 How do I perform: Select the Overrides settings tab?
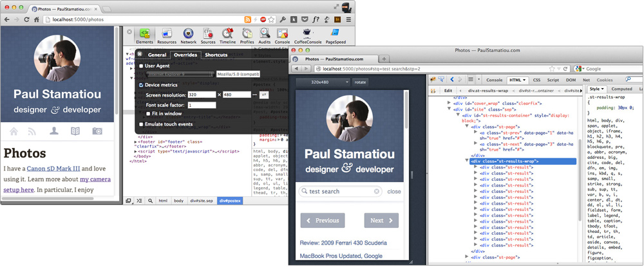(185, 55)
